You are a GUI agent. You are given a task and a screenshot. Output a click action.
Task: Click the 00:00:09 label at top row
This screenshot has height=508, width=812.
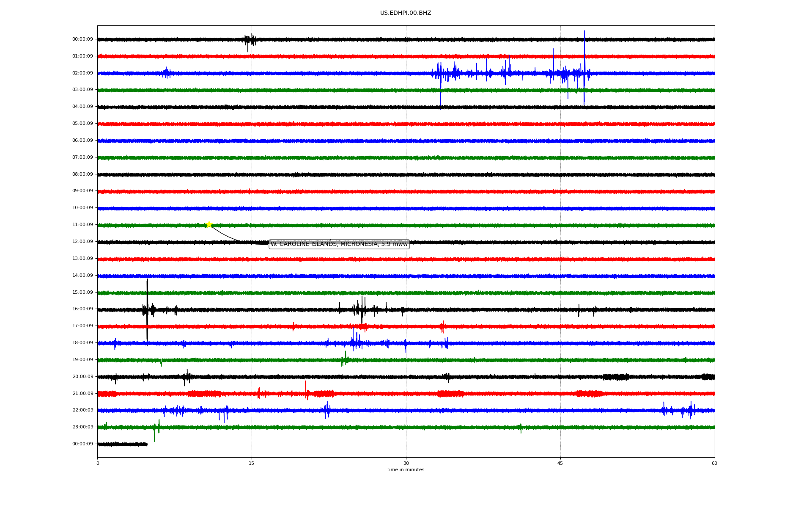pos(82,39)
